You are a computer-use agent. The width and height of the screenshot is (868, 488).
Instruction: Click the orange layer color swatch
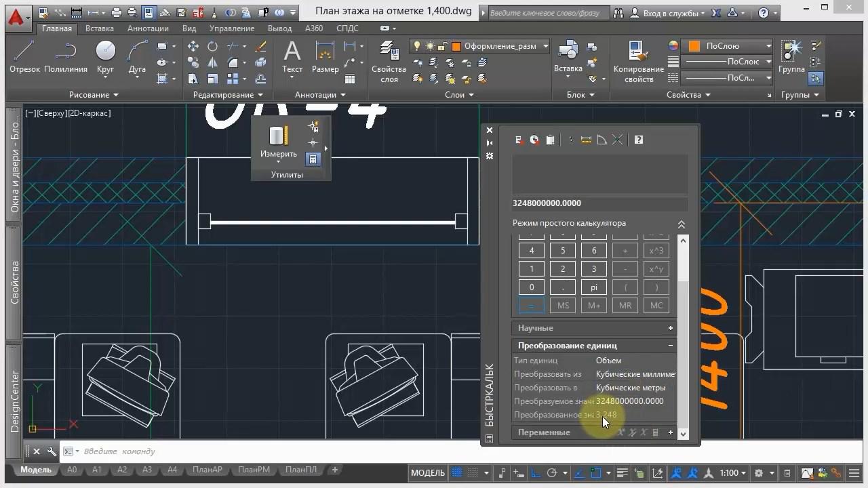[457, 46]
